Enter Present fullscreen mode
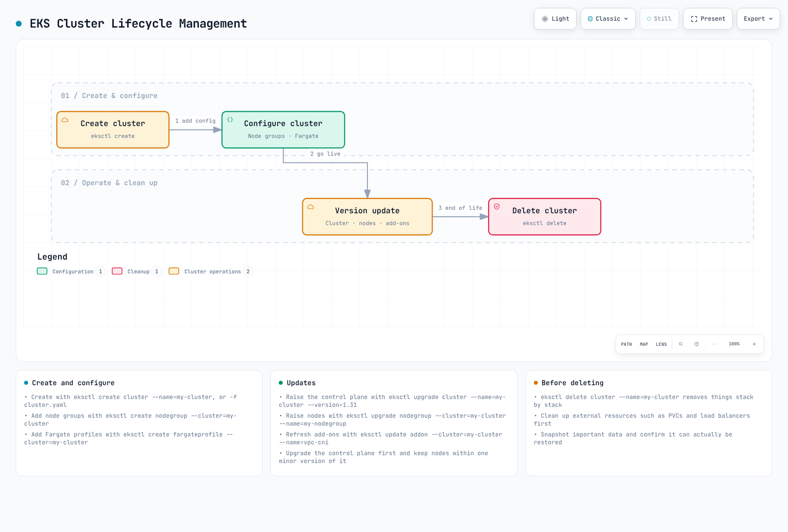This screenshot has height=532, width=788. coord(708,19)
